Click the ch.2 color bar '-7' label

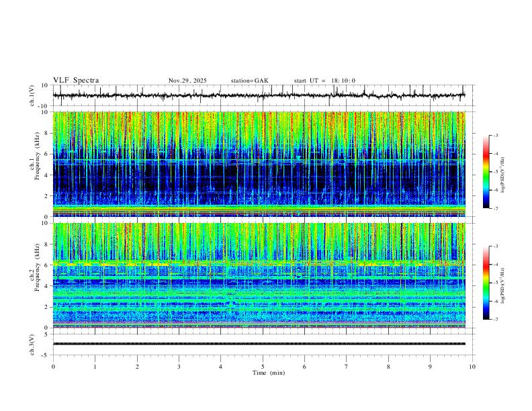tap(495, 319)
